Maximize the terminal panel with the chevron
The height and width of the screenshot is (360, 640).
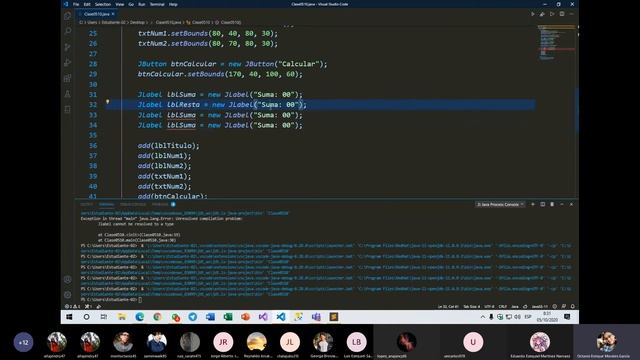[562, 204]
